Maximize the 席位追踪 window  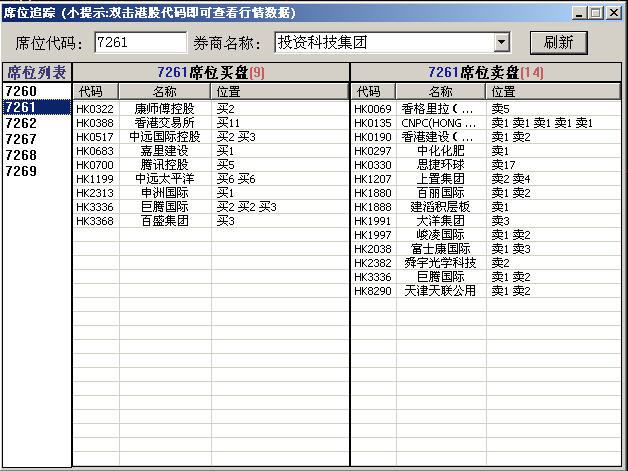[x=599, y=12]
